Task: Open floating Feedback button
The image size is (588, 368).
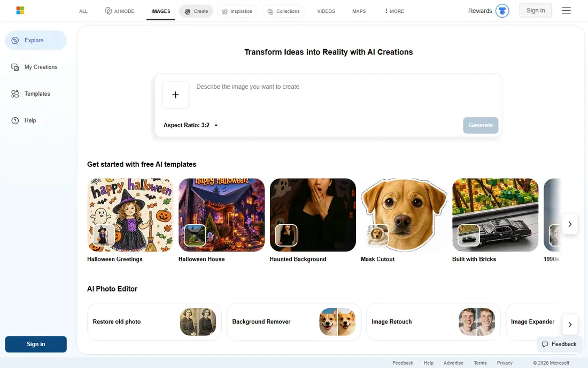Action: [559, 344]
